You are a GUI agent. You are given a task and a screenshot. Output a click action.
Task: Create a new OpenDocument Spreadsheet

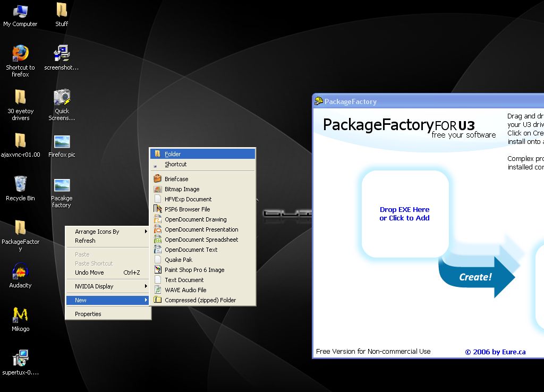(203, 240)
